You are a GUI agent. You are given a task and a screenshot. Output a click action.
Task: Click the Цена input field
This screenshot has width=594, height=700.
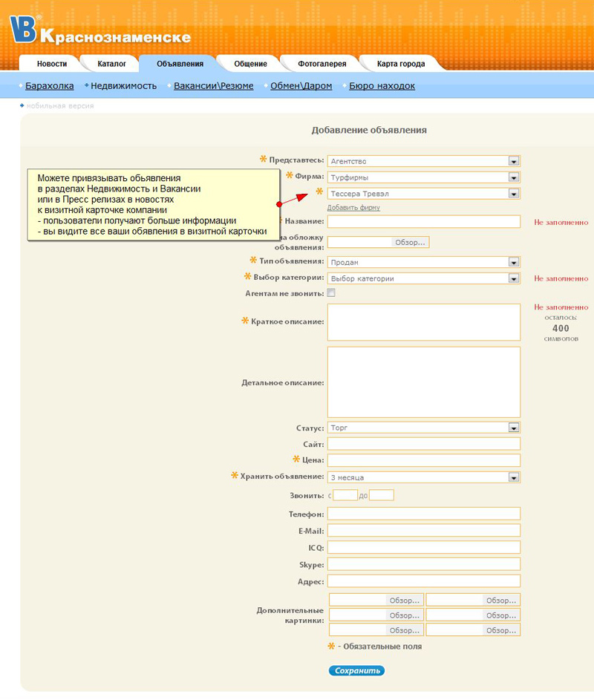[x=424, y=460]
